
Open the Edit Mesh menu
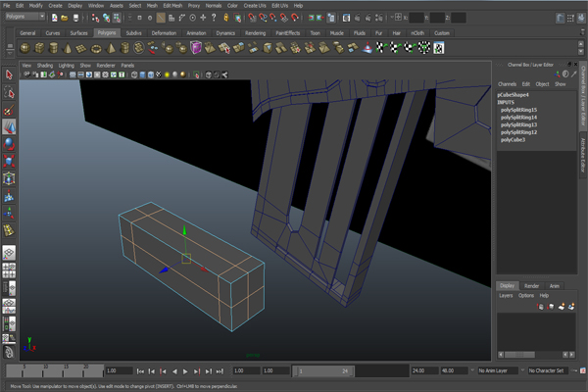click(x=172, y=6)
